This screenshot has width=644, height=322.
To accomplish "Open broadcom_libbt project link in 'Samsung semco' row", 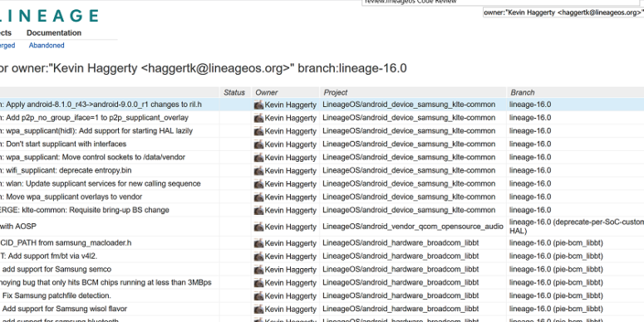I will click(401, 270).
